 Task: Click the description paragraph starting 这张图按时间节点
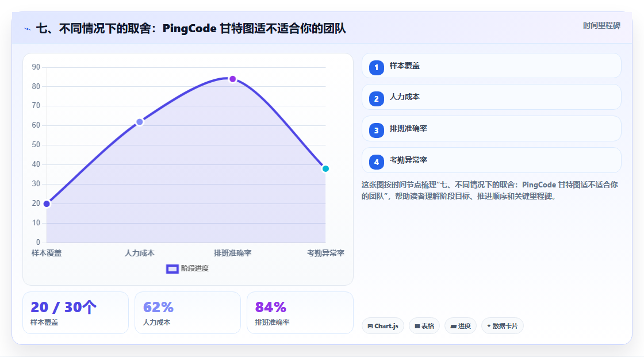pos(489,190)
